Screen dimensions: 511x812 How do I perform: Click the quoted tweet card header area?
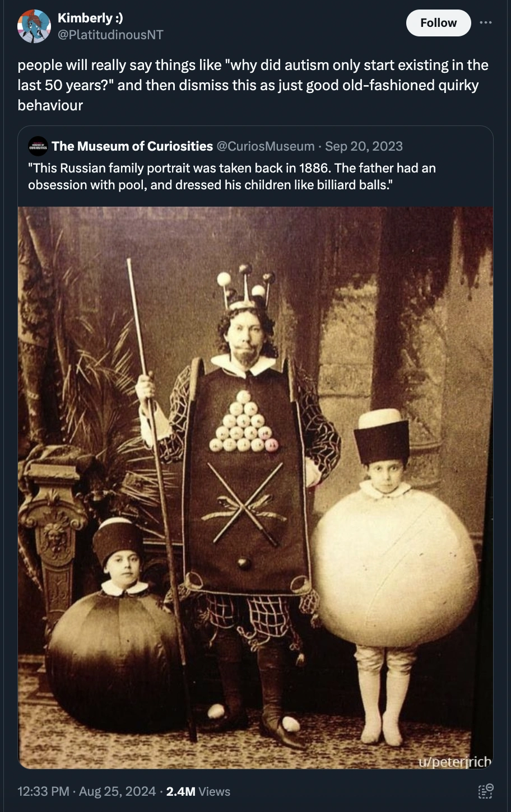pyautogui.click(x=216, y=146)
